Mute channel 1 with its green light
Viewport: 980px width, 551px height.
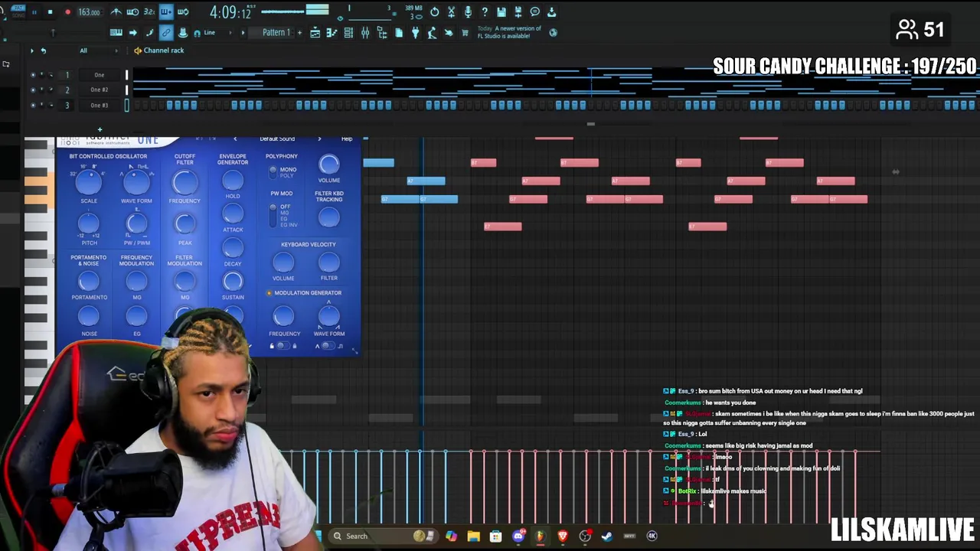(32, 75)
